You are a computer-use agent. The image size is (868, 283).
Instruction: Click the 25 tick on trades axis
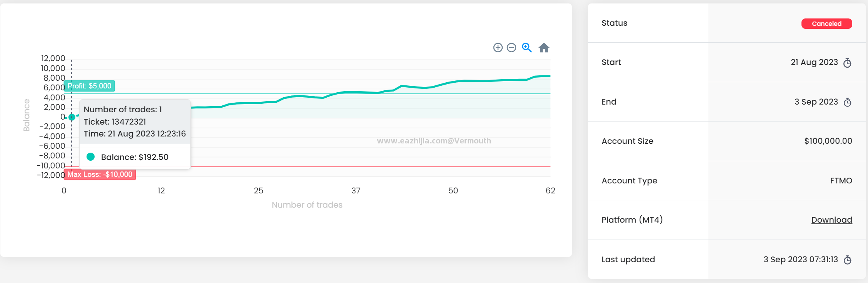[258, 191]
